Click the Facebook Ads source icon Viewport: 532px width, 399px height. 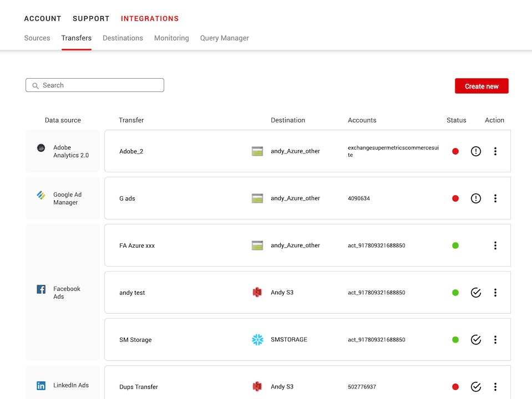[41, 289]
